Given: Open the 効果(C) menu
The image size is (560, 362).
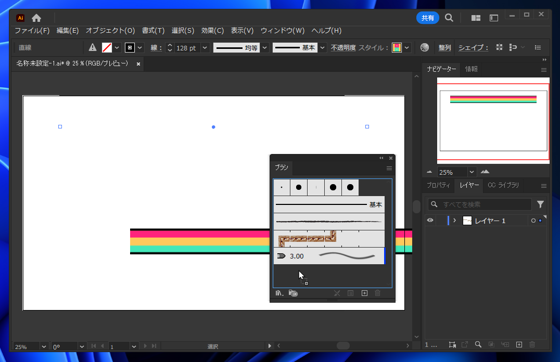Looking at the screenshot, I should (x=212, y=31).
